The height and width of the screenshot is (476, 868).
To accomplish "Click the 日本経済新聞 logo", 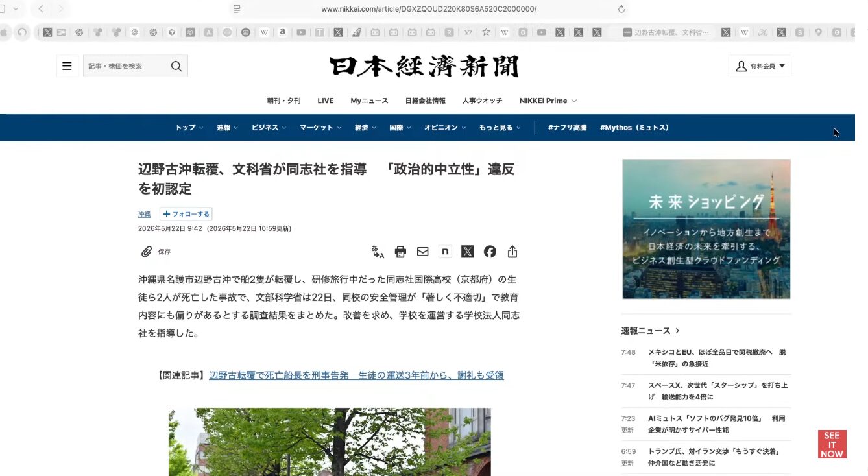I will pyautogui.click(x=424, y=66).
